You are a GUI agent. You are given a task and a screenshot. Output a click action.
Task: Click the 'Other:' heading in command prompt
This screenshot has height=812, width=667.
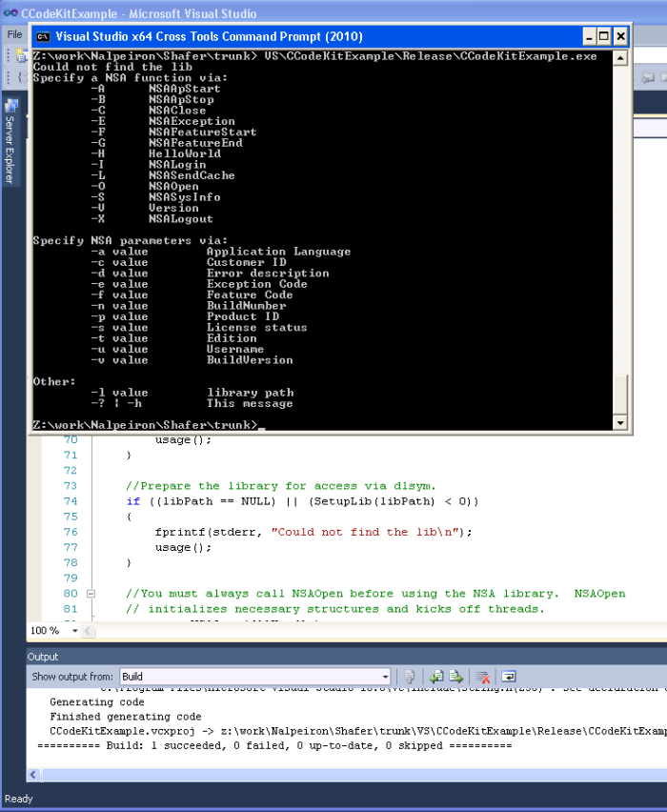click(x=54, y=381)
